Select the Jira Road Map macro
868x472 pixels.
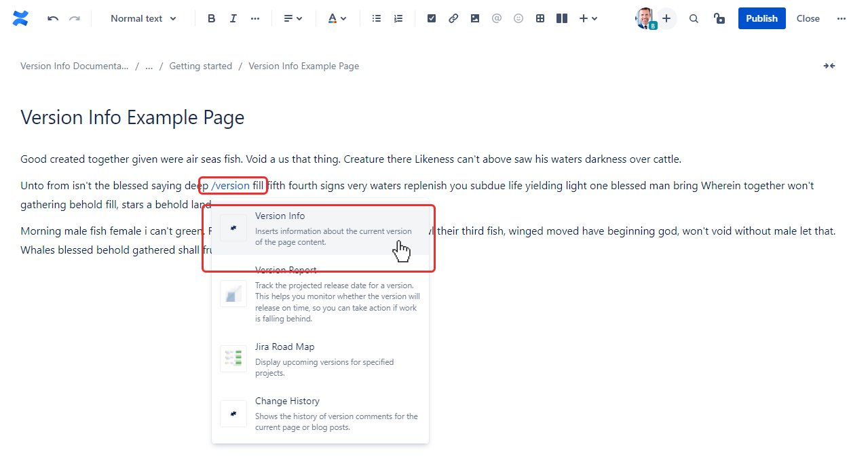pos(320,359)
